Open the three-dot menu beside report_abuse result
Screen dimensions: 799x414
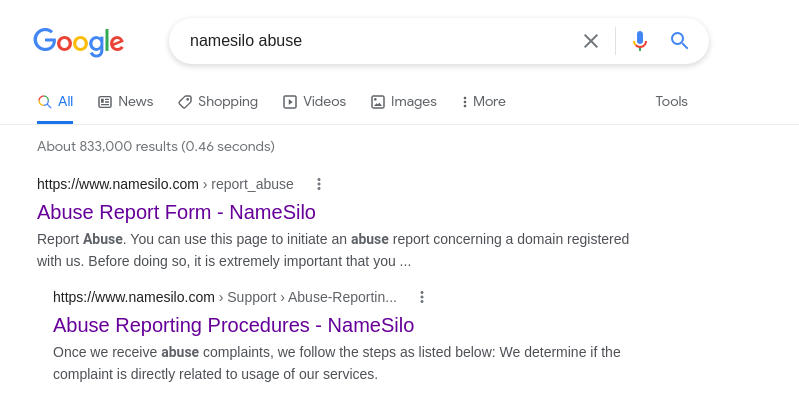319,184
